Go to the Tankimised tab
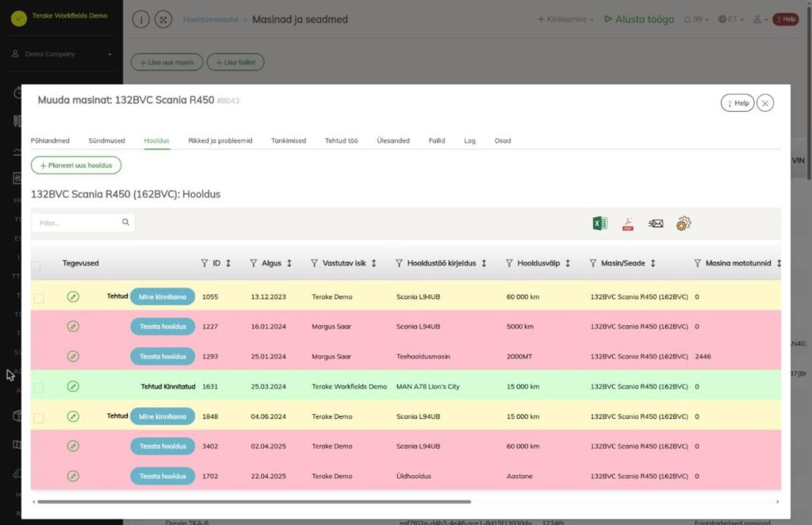This screenshot has width=812, height=525. [x=289, y=140]
